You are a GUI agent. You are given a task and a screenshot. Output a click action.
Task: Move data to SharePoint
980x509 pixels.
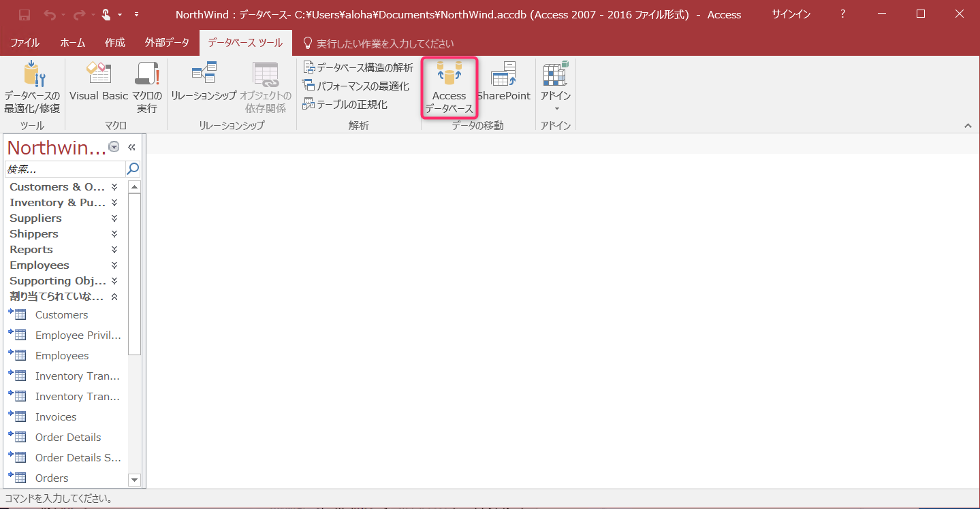[503, 86]
